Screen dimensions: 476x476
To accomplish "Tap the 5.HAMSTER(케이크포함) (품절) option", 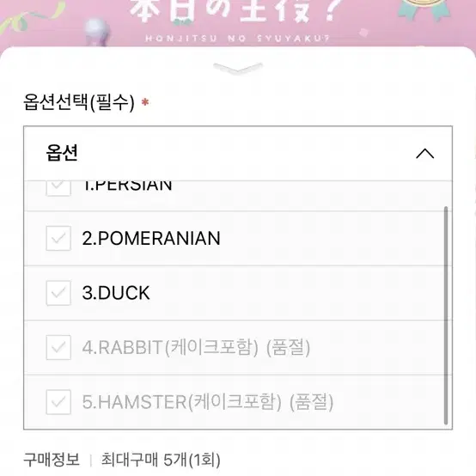I will point(208,402).
